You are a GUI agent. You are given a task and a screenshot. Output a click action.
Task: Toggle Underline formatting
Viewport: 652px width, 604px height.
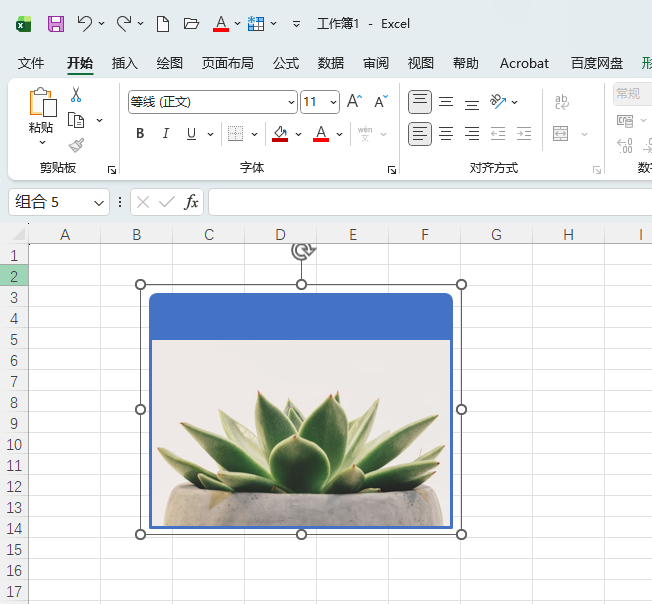(191, 134)
